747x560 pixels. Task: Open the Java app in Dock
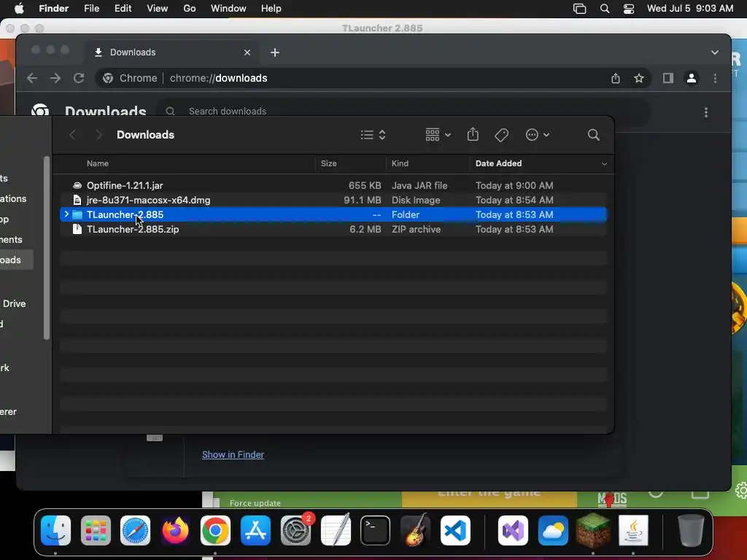633,530
